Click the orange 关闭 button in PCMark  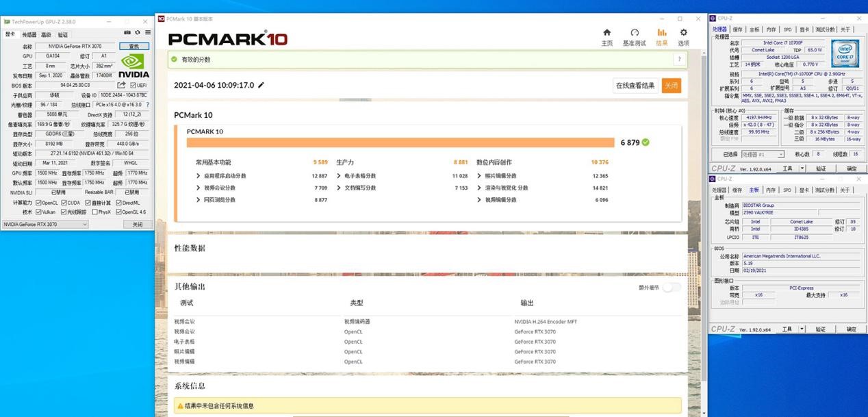pyautogui.click(x=671, y=86)
